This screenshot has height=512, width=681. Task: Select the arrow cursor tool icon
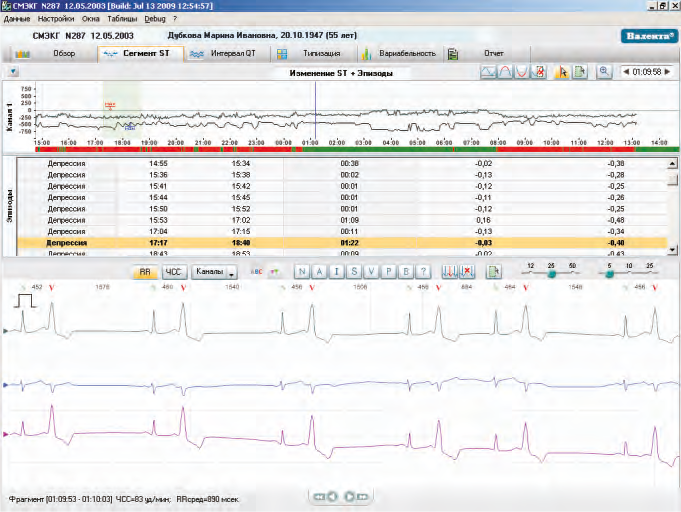[x=560, y=73]
